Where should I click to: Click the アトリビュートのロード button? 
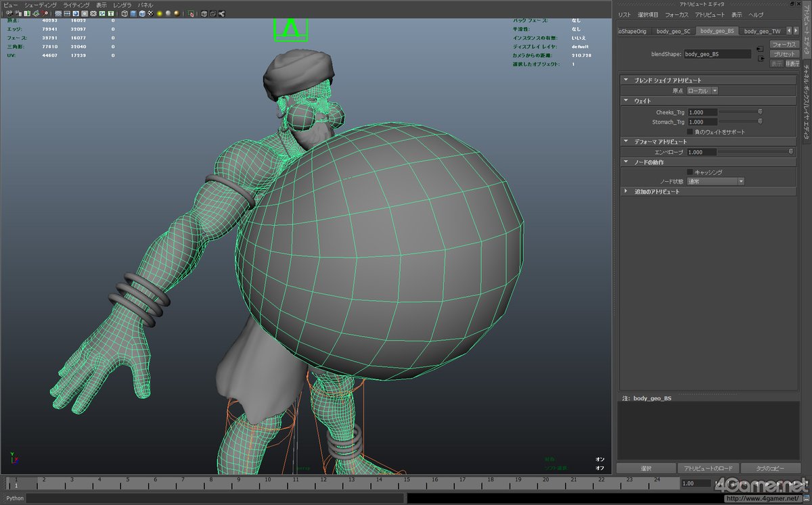[x=707, y=468]
